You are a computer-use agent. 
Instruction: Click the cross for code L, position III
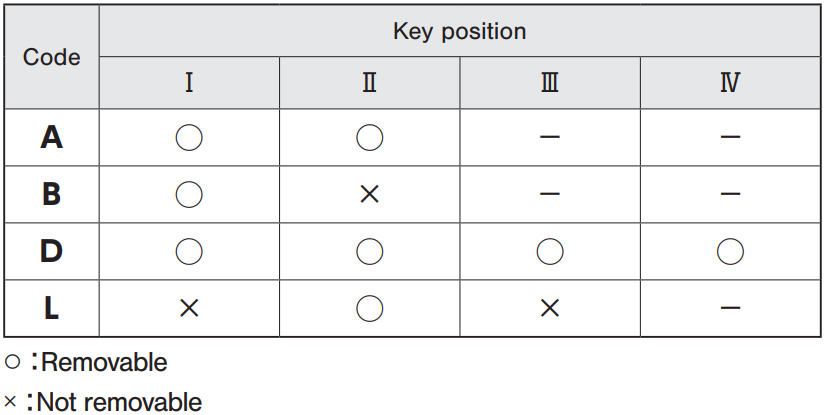coord(550,308)
